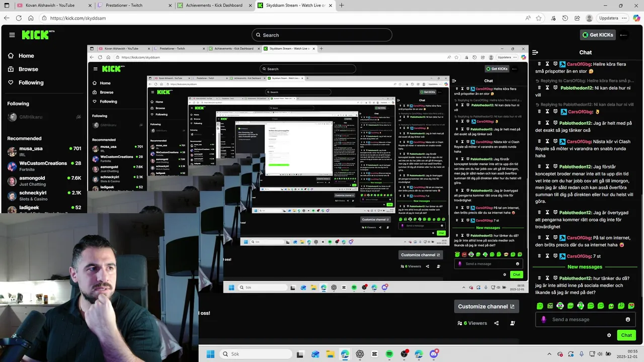The height and width of the screenshot is (362, 644).
Task: Trash icon on Pablothedon12 "hur tänker du då" message
Action: (539, 278)
